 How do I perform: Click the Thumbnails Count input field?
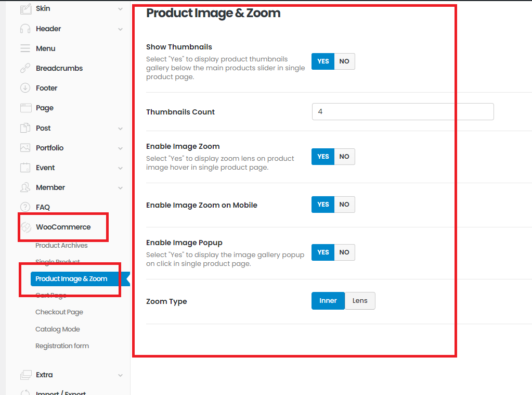(403, 112)
